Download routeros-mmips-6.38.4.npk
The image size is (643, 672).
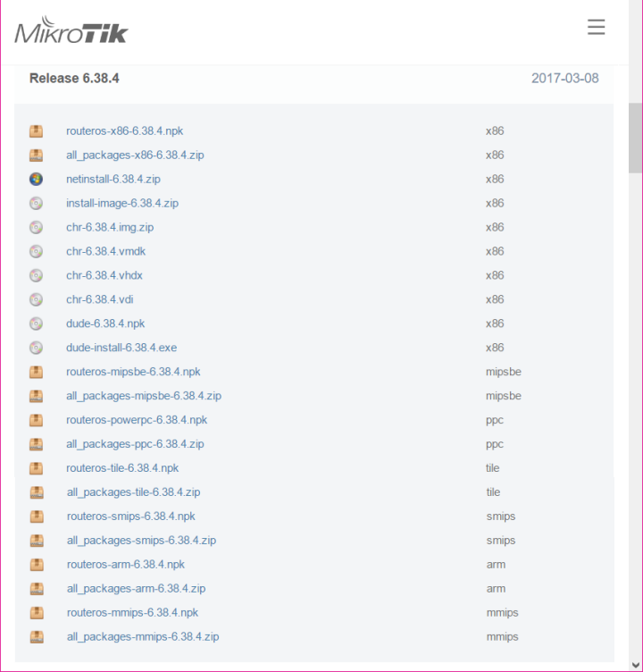[132, 612]
